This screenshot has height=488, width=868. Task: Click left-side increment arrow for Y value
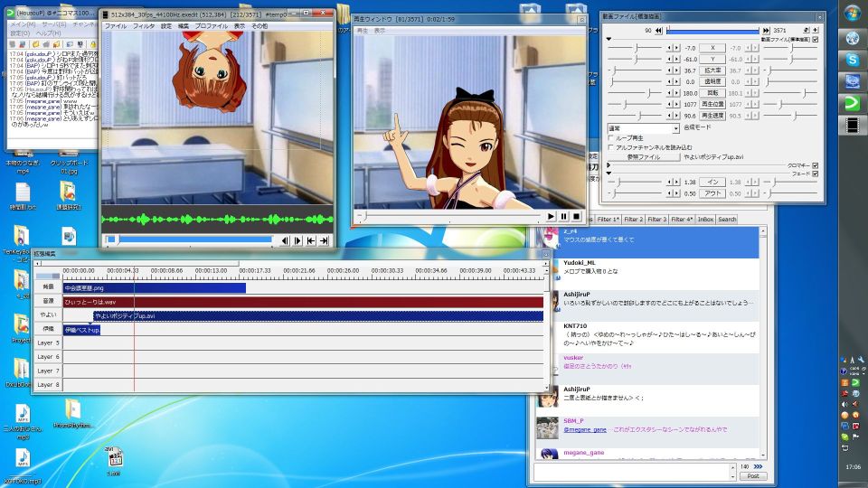(x=676, y=60)
